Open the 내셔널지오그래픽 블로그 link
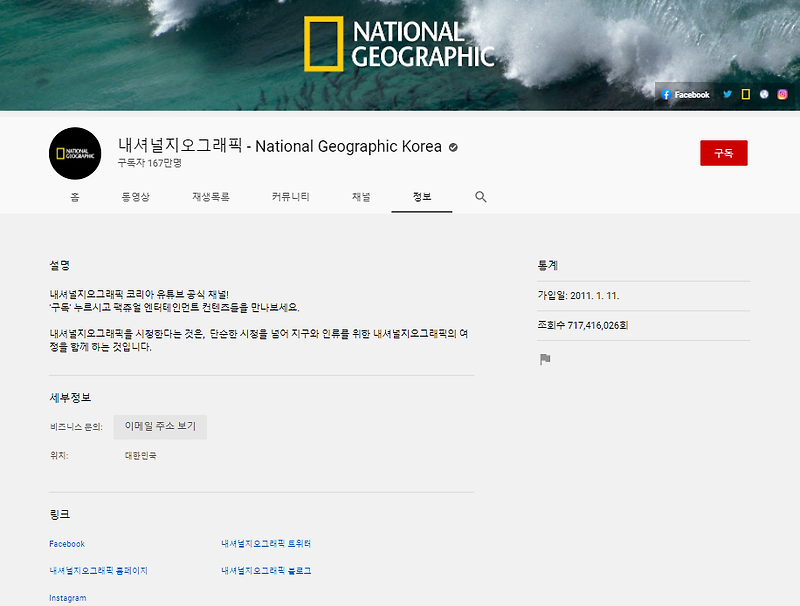This screenshot has width=800, height=606. 266,571
